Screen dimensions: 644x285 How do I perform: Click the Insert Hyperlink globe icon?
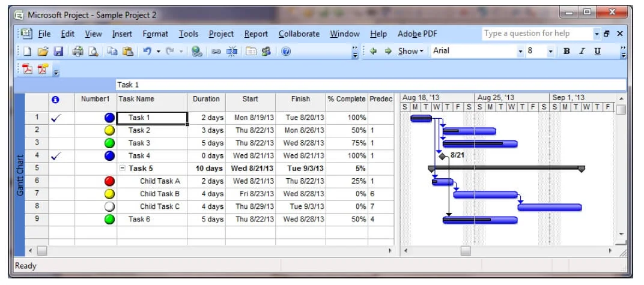[196, 51]
